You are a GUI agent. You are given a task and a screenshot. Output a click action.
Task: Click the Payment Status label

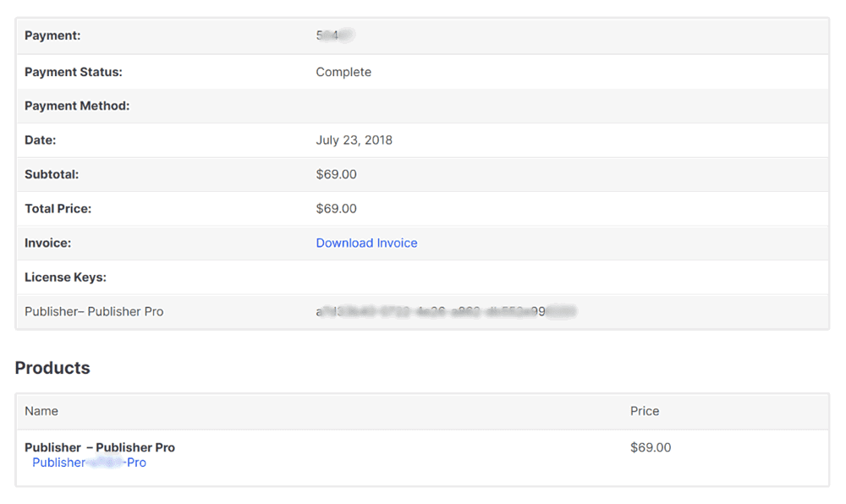73,72
